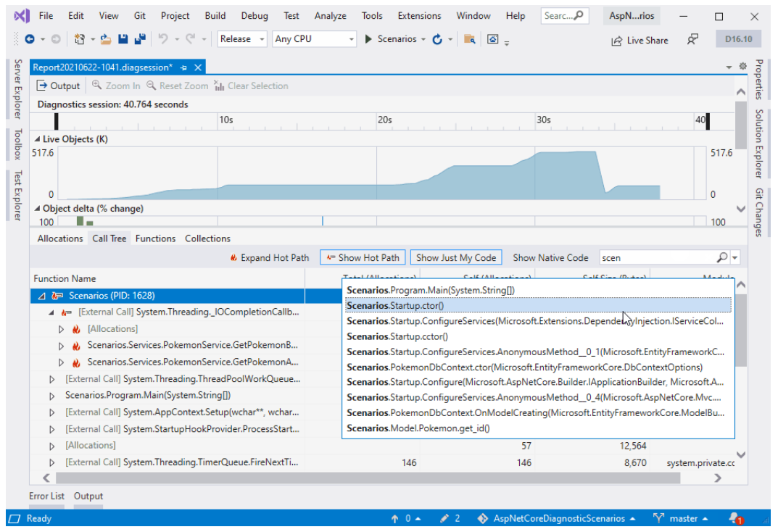Click the magnifier icon in the top Search box
778x532 pixels.
point(579,15)
